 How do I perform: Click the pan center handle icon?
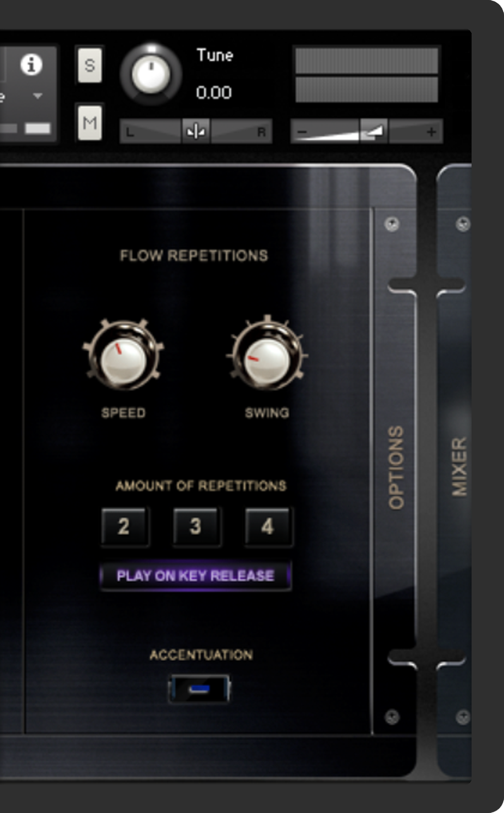196,132
